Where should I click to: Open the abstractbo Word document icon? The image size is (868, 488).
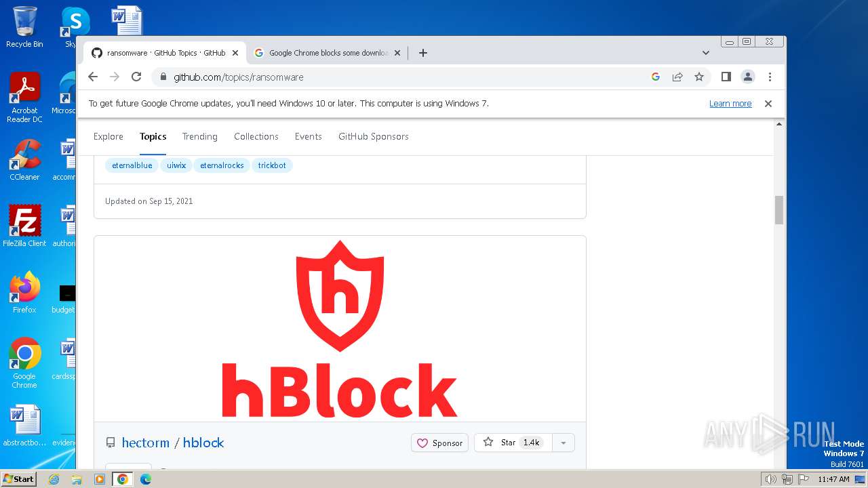click(24, 426)
